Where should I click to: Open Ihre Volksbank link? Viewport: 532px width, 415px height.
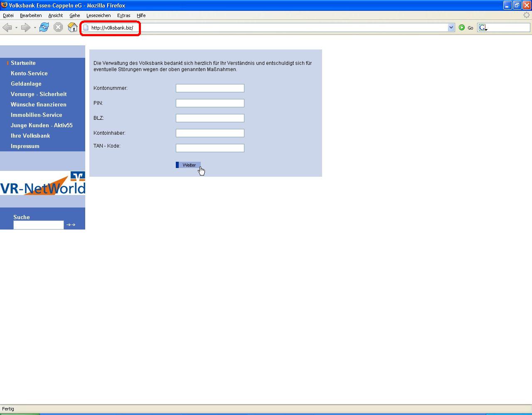(x=30, y=136)
